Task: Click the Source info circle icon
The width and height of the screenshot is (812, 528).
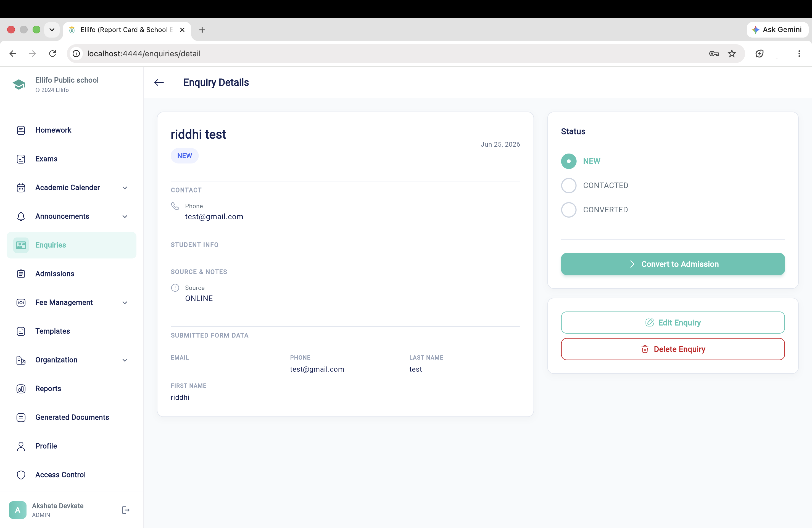Action: 175,288
